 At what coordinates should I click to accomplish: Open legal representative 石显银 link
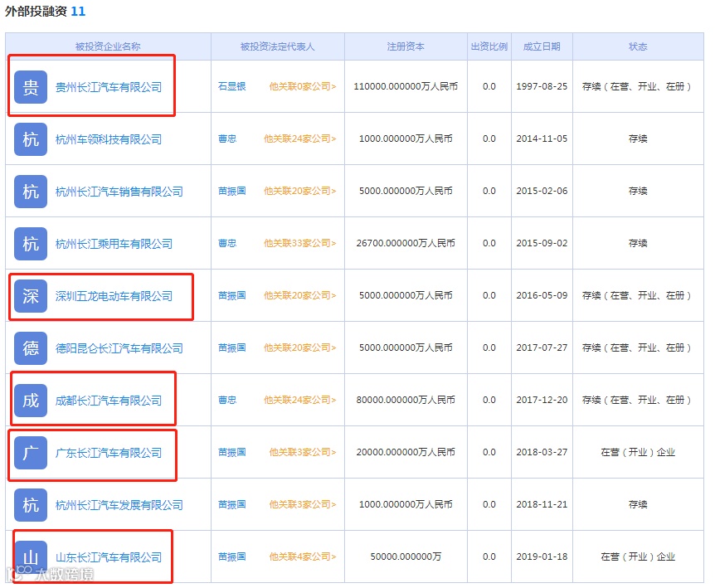click(x=231, y=86)
